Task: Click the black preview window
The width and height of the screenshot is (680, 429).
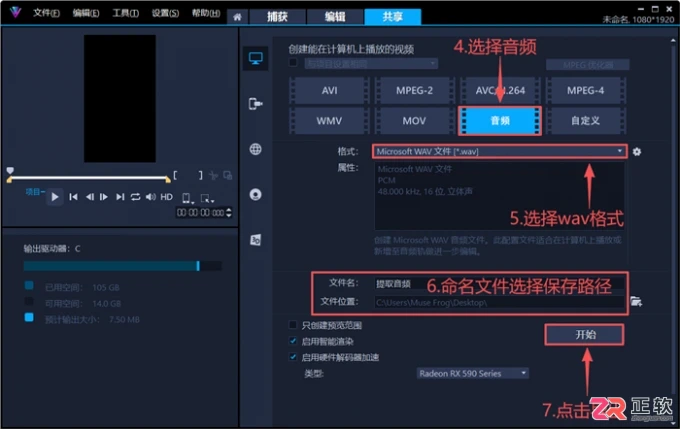Action: pos(120,98)
